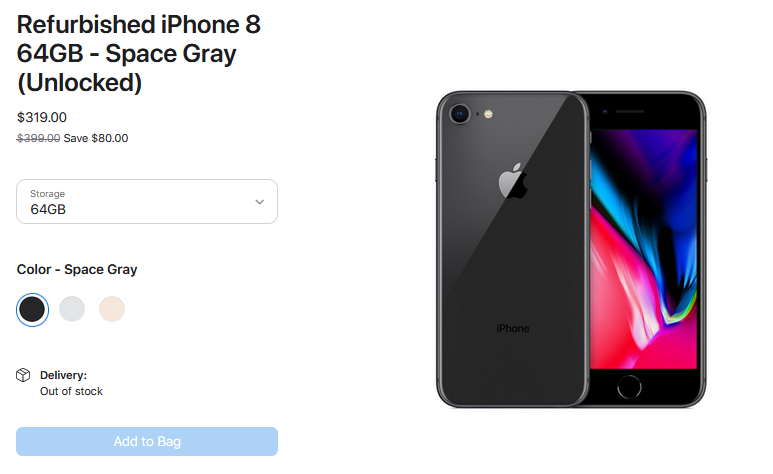The height and width of the screenshot is (474, 773).
Task: Click the Out of stock delivery text
Action: 71,391
